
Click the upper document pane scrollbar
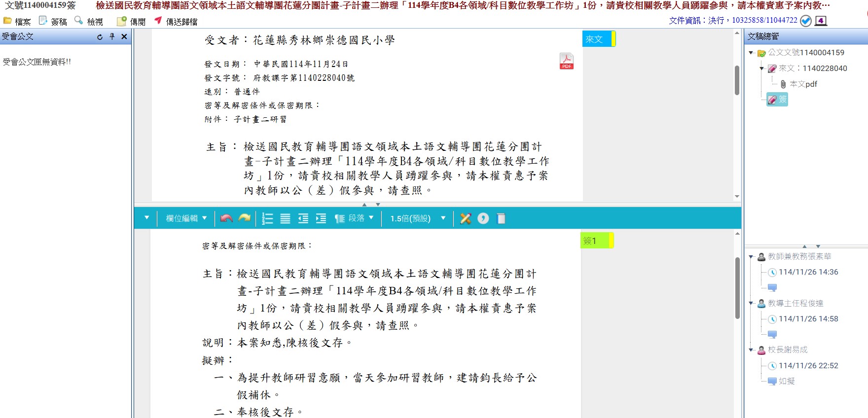[x=737, y=80]
